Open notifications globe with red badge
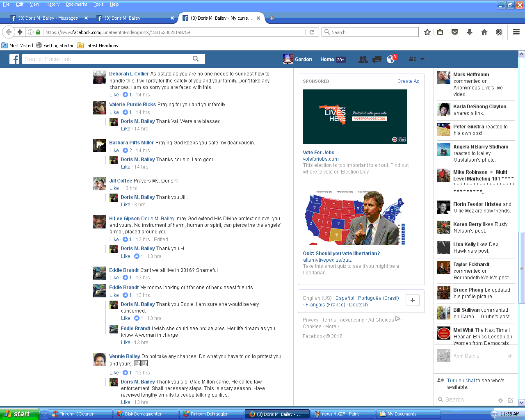This screenshot has height=420, width=525. point(390,59)
